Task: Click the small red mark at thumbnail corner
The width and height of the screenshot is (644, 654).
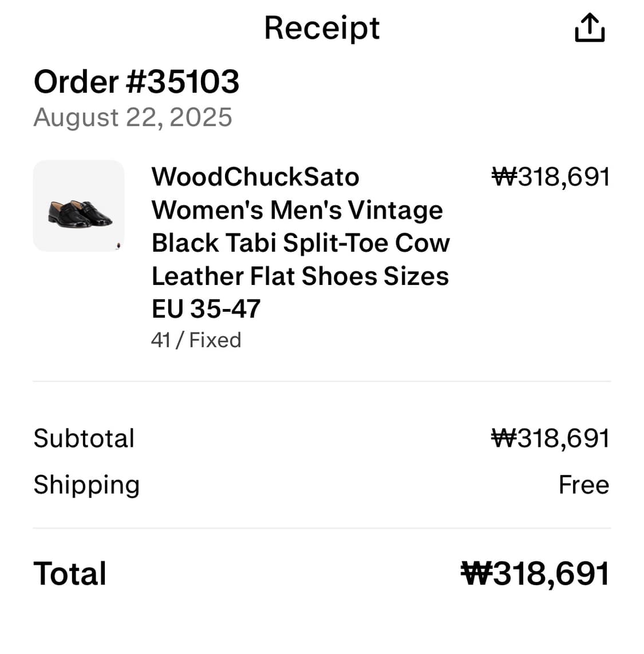Action: click(x=118, y=246)
